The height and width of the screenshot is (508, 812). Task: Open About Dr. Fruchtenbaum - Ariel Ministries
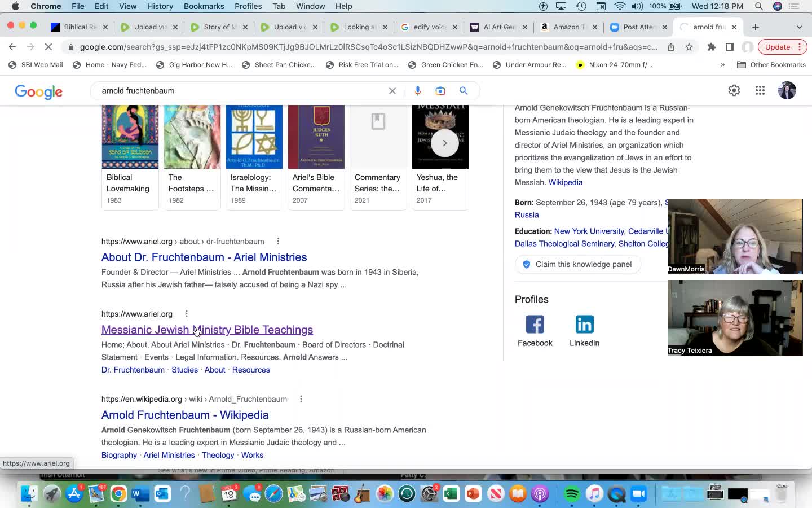(204, 257)
